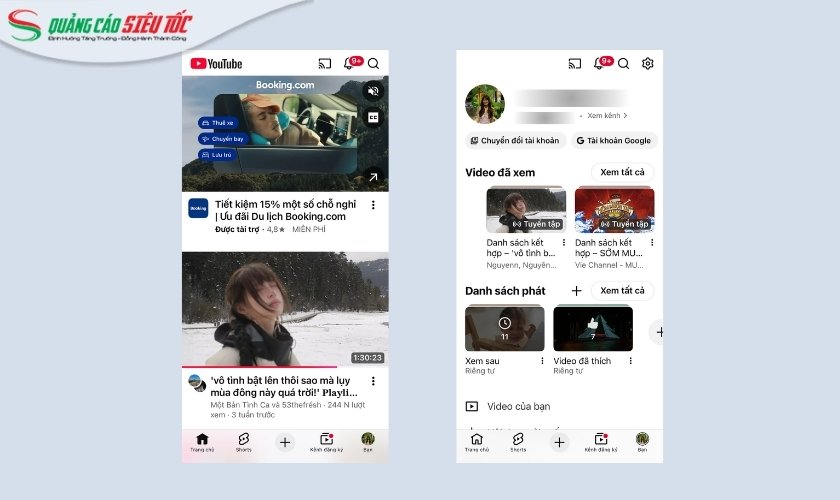
Task: Tap 'Chuyến bay' chip on ad
Action: click(x=223, y=139)
